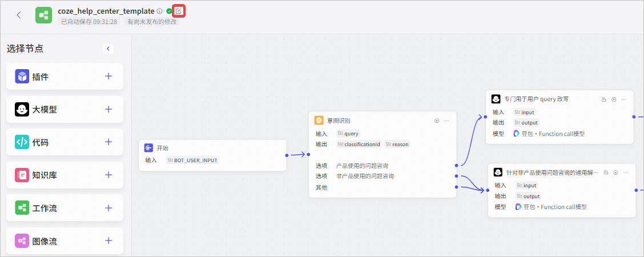The image size is (644, 257).
Task: Click the BOT_USER_INPUT variable tag
Action: tap(192, 160)
